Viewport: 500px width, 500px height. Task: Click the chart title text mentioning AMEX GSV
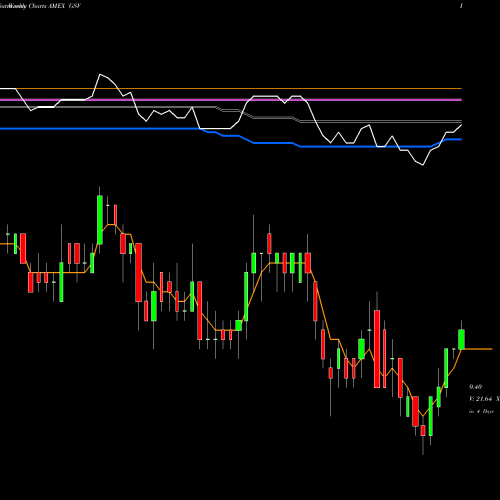pos(40,6)
